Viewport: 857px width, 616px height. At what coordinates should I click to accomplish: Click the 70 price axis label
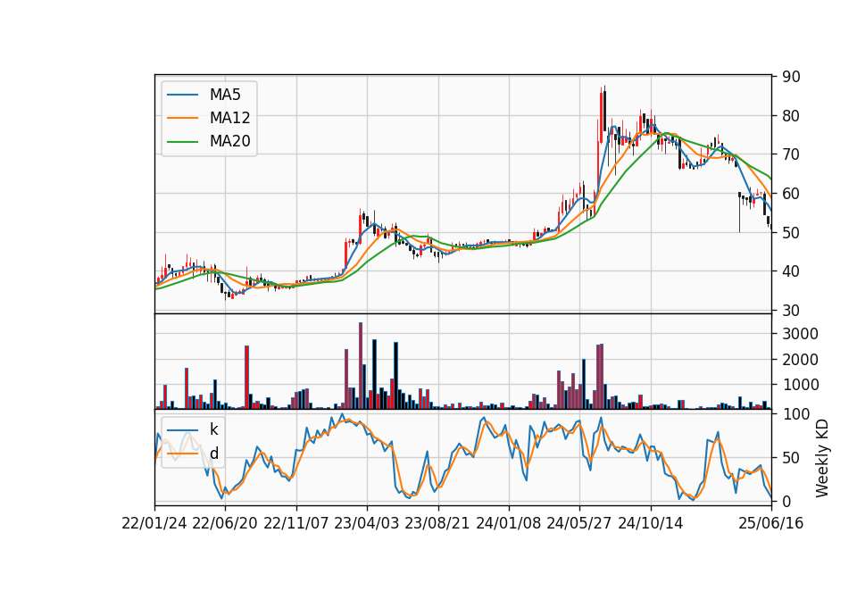tap(791, 154)
